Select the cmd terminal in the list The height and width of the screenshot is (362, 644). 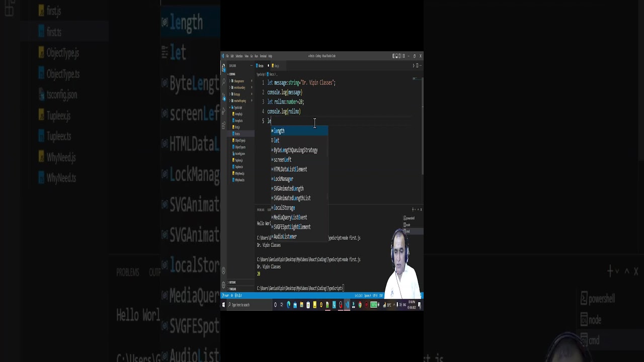tap(413, 231)
